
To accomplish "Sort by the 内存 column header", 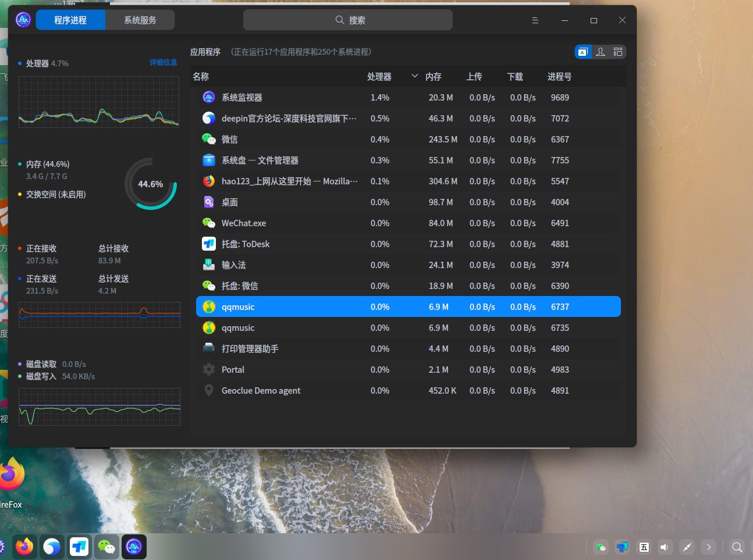I will point(434,77).
